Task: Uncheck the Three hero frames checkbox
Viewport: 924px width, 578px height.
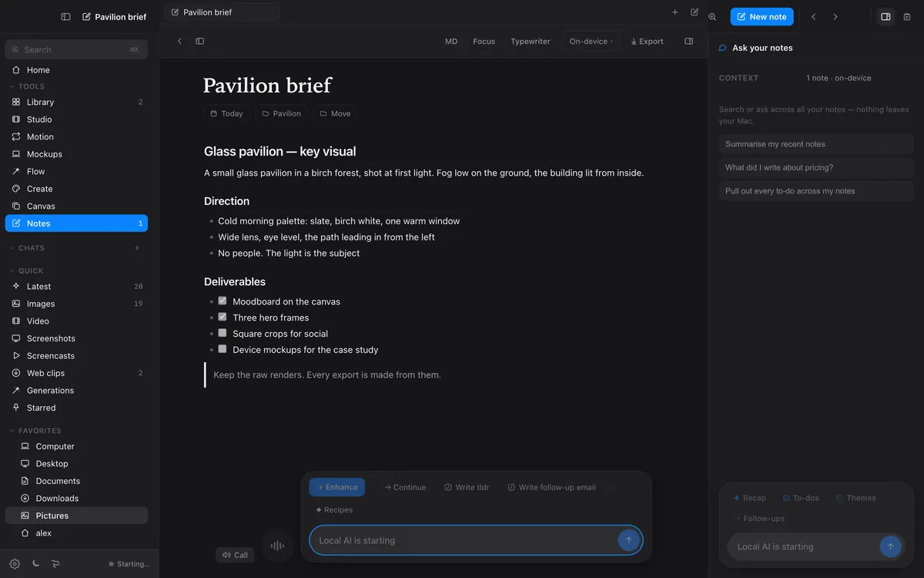Action: tap(223, 317)
